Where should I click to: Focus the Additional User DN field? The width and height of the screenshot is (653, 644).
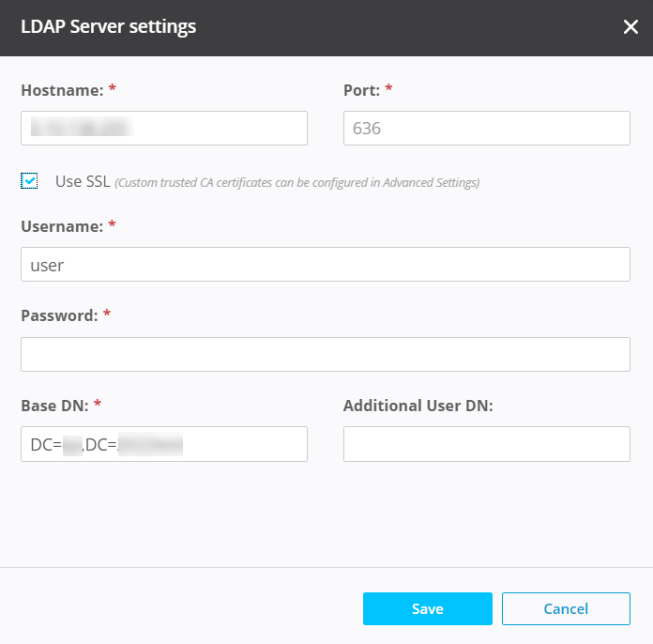pos(486,444)
